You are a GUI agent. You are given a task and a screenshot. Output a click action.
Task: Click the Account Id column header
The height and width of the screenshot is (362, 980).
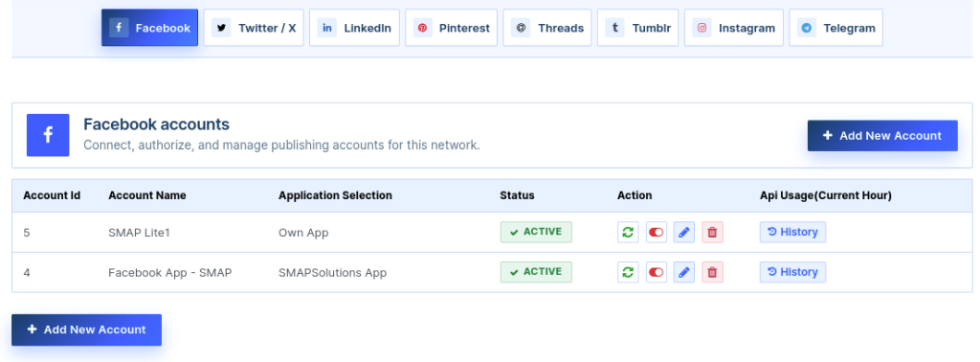tap(52, 195)
